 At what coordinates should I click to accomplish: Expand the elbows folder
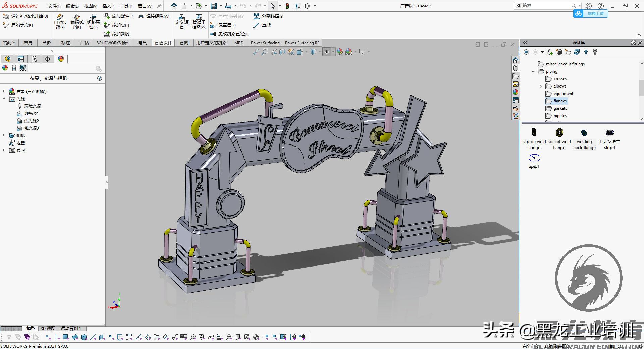541,86
